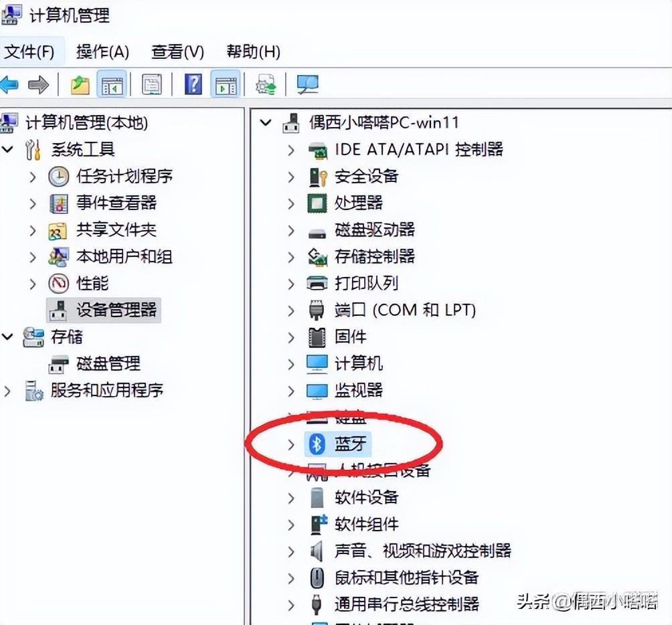
Task: Open the 文件(F) menu
Action: click(29, 52)
